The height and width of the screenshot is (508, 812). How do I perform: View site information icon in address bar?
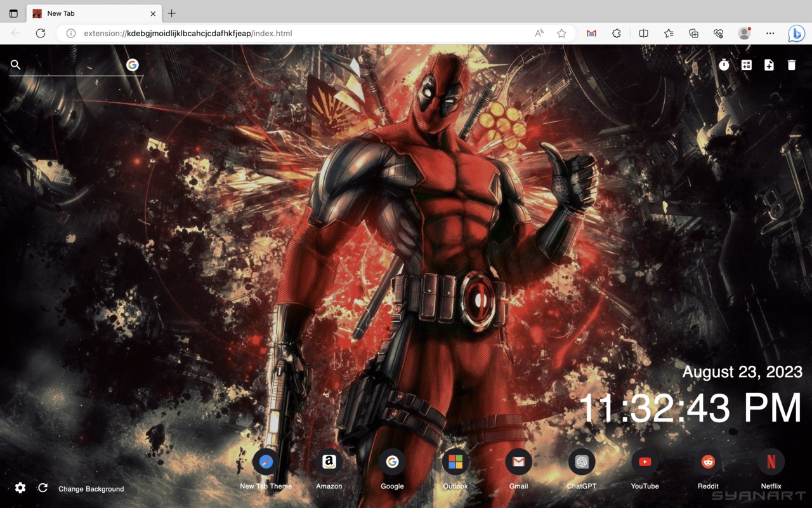[x=71, y=34]
